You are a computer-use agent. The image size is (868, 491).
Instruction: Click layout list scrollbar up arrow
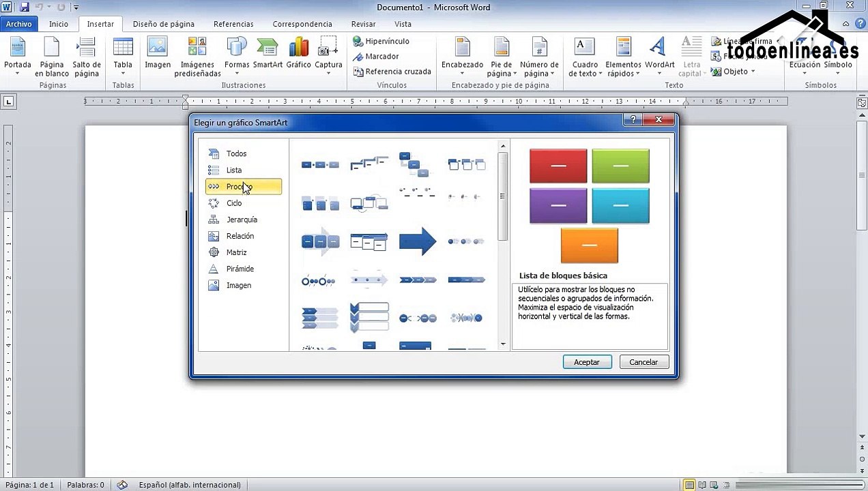point(504,146)
